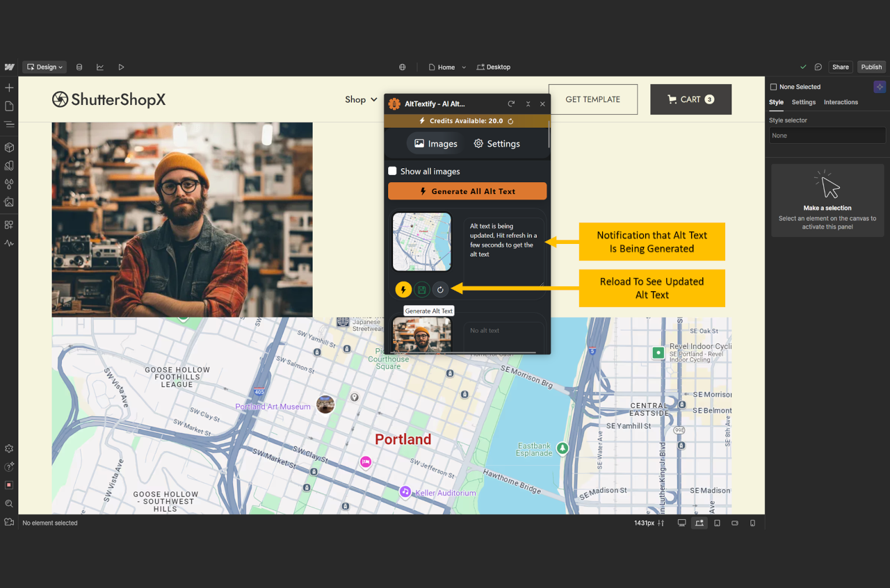Click the map alt text textarea
The width and height of the screenshot is (890, 588).
point(504,252)
